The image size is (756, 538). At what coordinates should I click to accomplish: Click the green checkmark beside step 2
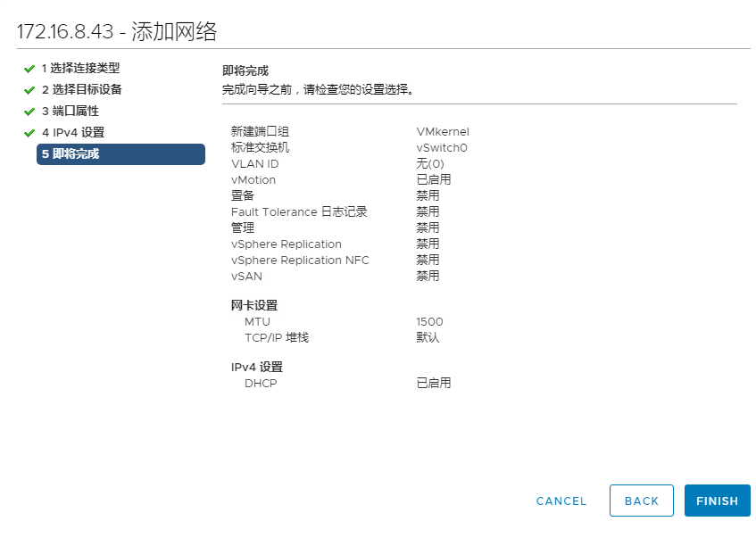tap(29, 90)
